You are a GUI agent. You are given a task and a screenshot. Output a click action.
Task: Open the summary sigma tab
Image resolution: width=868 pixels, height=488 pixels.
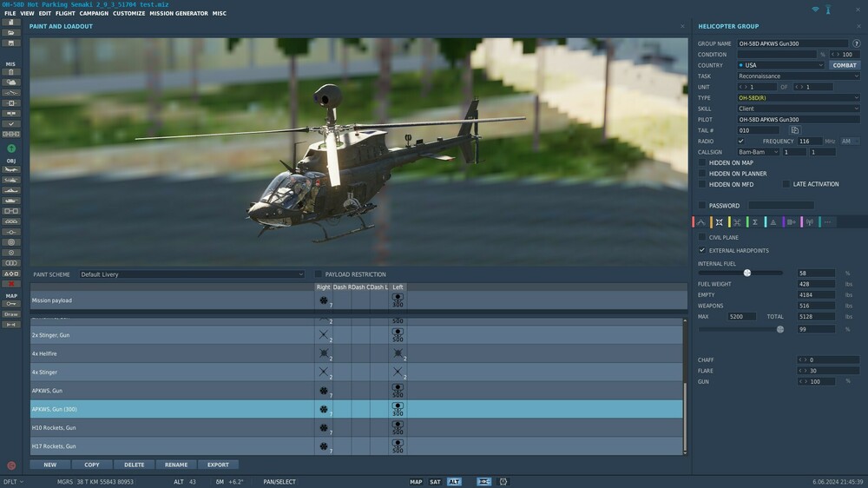click(755, 222)
